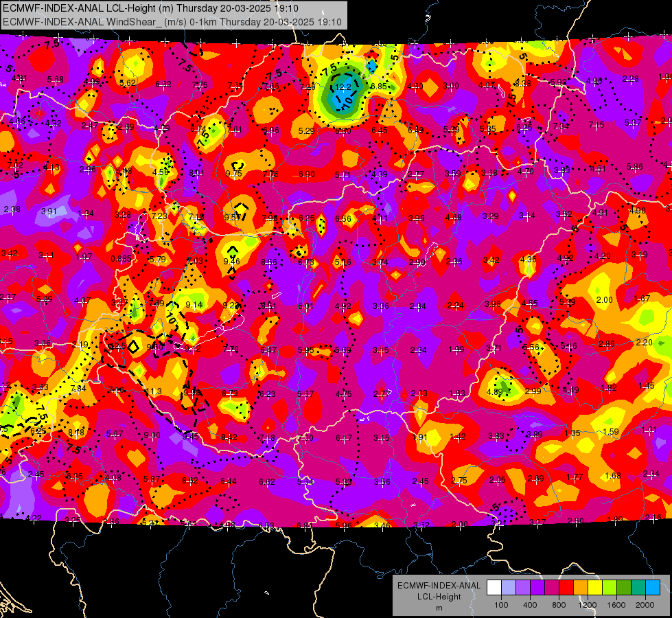Click the 2.20 grid value

pyautogui.click(x=644, y=343)
